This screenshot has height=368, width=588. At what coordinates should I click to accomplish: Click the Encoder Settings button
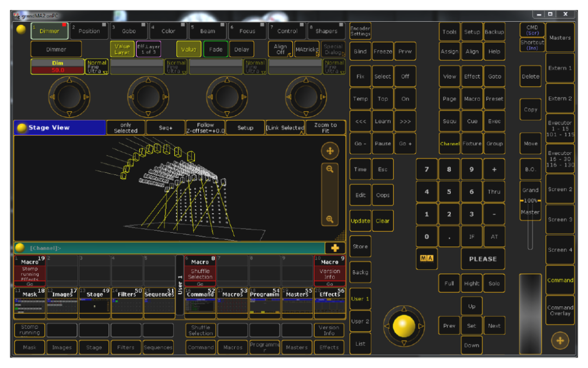[x=360, y=31]
